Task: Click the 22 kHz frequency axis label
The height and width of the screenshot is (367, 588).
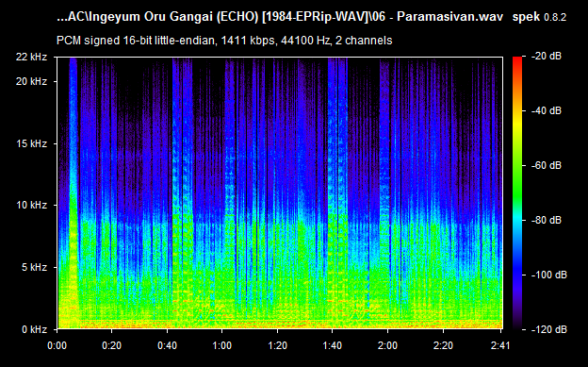Action: [x=31, y=58]
